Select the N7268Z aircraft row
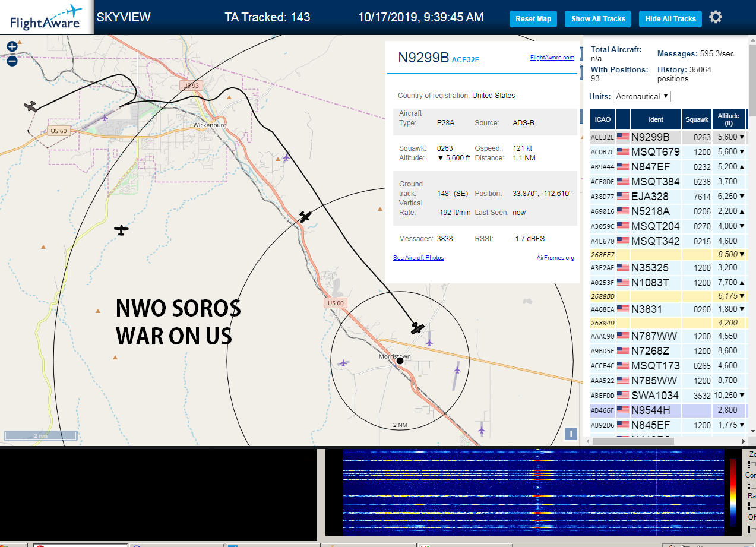756x547 pixels. [x=668, y=350]
